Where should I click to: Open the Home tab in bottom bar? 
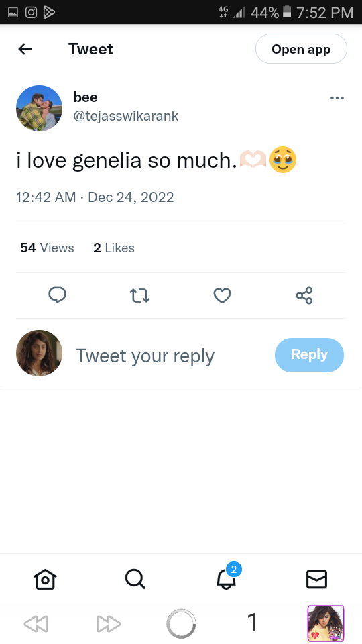coord(45,579)
